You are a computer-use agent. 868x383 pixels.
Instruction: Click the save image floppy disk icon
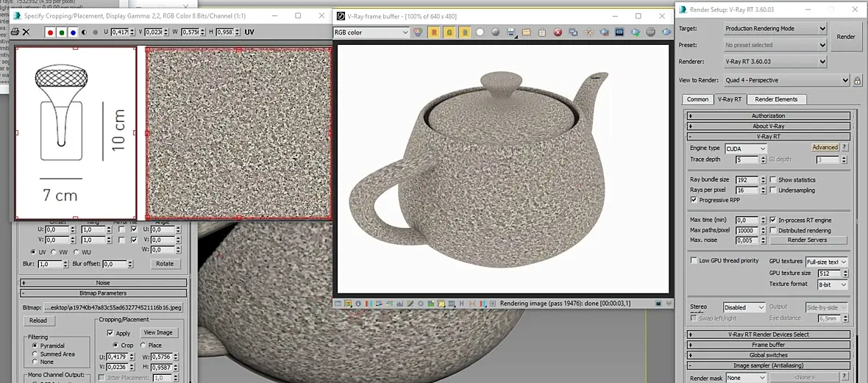(511, 32)
